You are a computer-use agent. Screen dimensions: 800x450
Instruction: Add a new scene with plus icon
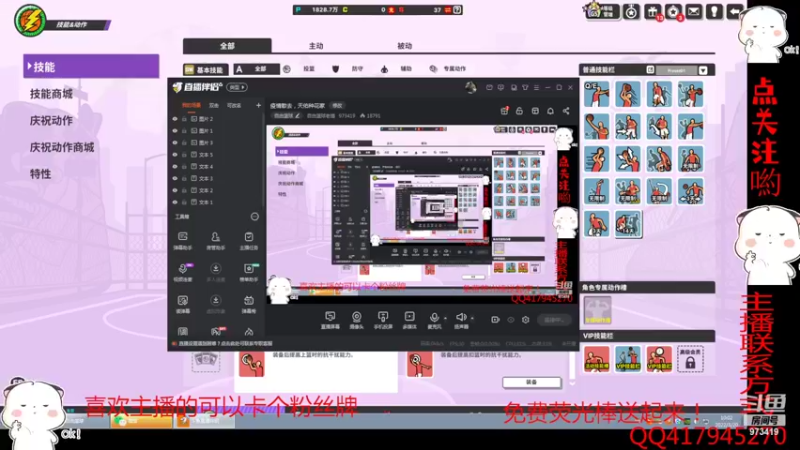[258, 105]
